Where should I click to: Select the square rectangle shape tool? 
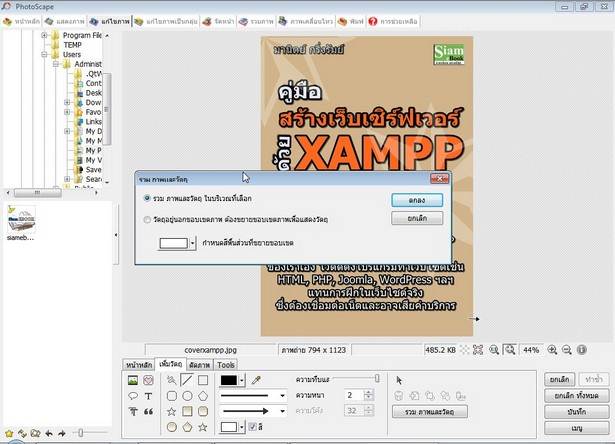pos(203,380)
